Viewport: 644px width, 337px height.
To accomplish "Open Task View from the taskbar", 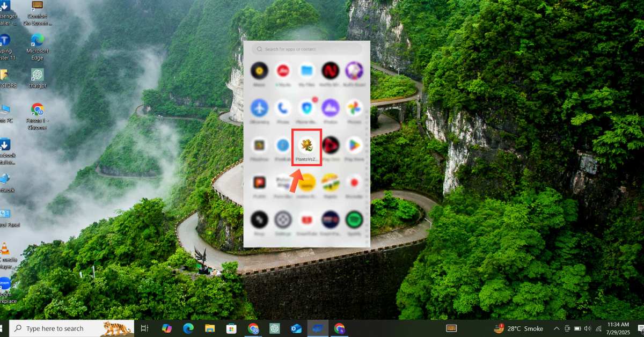I will point(144,328).
